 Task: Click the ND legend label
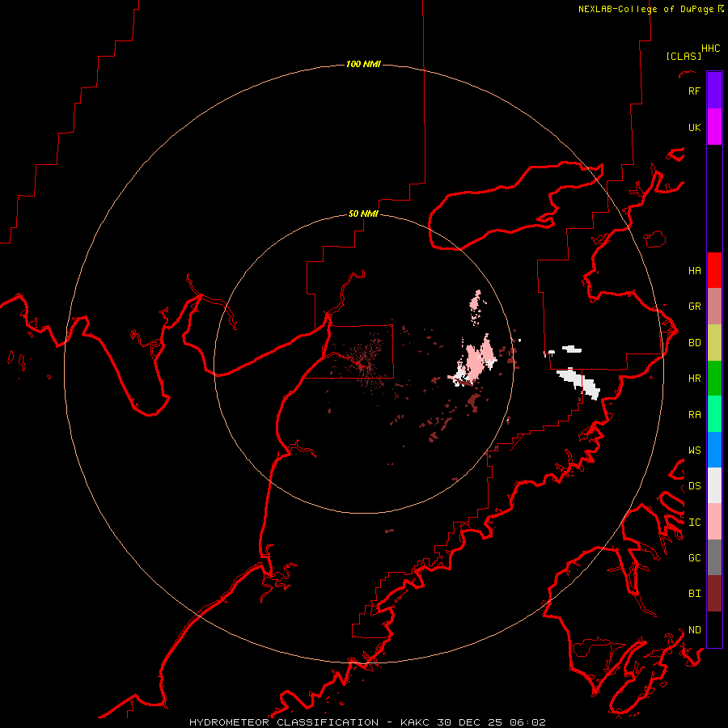click(x=694, y=629)
